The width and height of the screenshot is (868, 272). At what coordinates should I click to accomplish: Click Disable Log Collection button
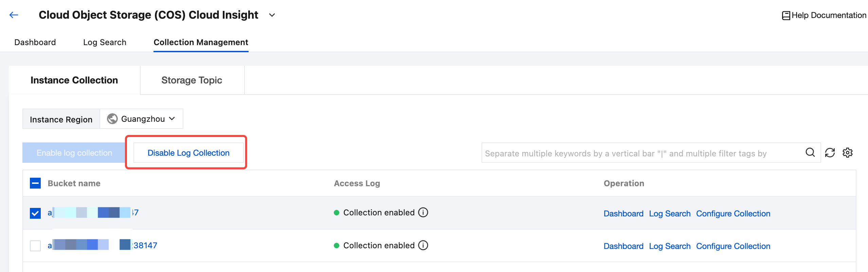click(188, 153)
